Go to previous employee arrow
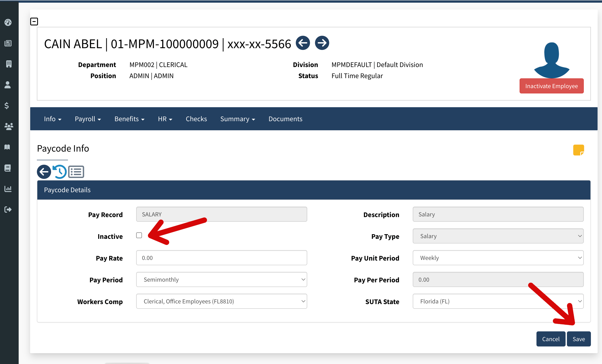Screen dimensions: 602x364 303,43
